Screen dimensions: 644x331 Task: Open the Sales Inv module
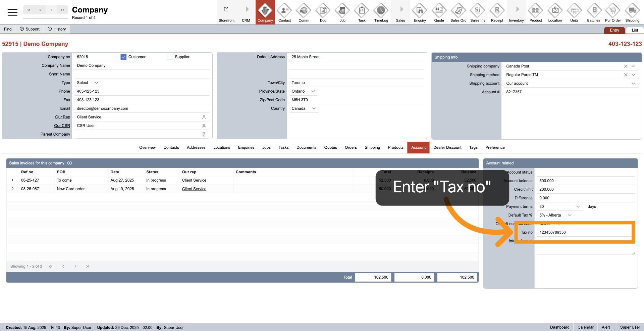tap(478, 12)
